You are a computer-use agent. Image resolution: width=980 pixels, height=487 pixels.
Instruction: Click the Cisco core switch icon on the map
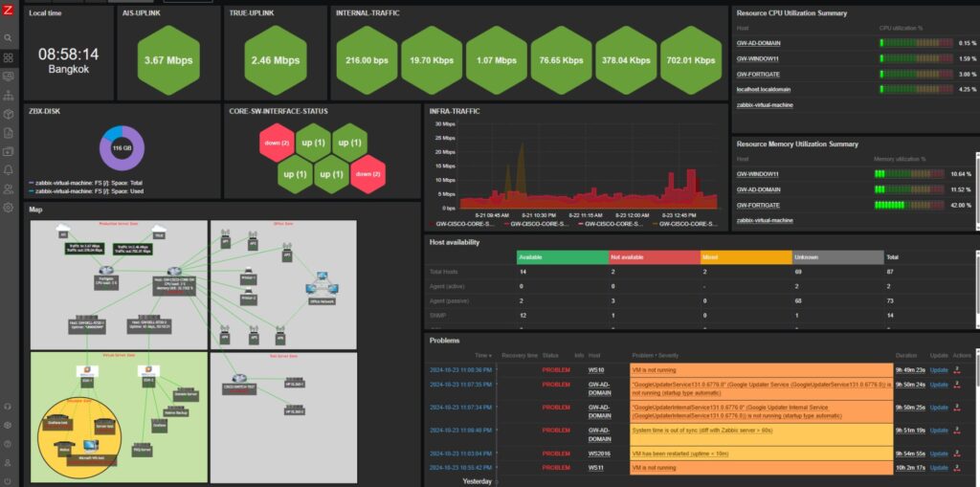pyautogui.click(x=174, y=272)
